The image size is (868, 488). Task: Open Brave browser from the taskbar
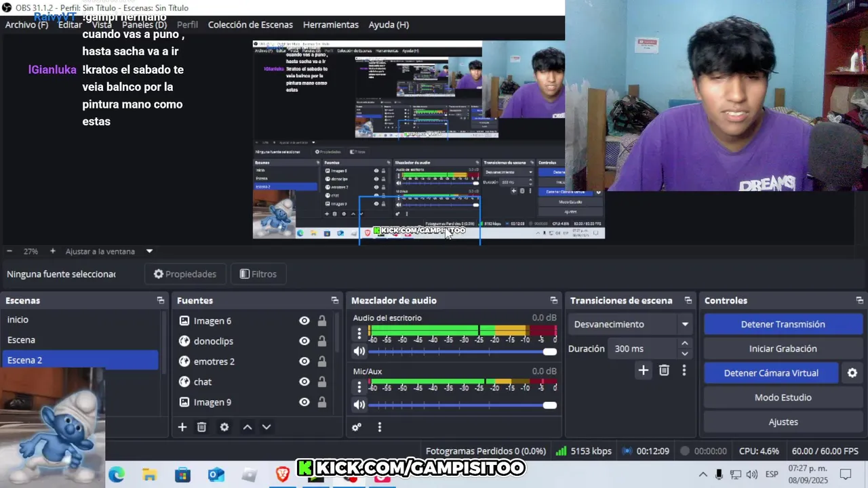[283, 474]
